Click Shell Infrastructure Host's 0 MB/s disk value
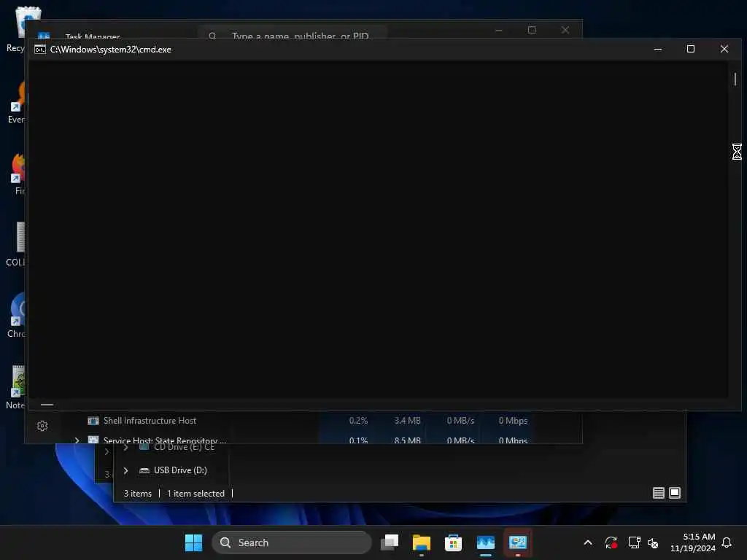The height and width of the screenshot is (560, 747). tap(460, 421)
